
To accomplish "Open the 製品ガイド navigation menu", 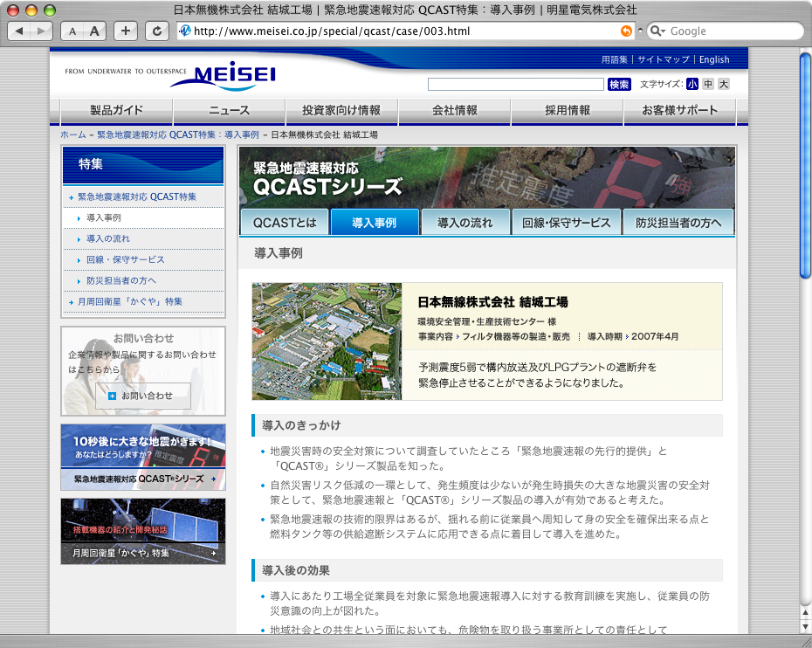I will (116, 111).
